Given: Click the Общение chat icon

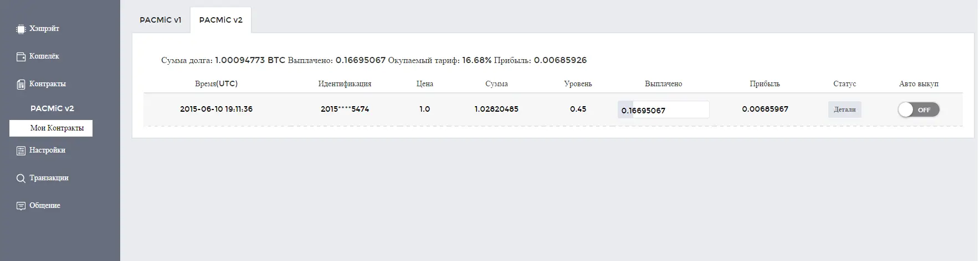Looking at the screenshot, I should 21,206.
